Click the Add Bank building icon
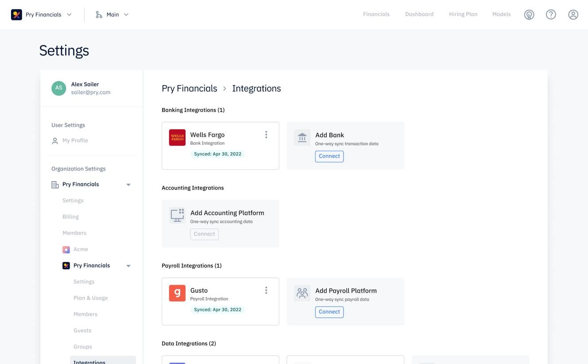This screenshot has width=588, height=364. (302, 137)
